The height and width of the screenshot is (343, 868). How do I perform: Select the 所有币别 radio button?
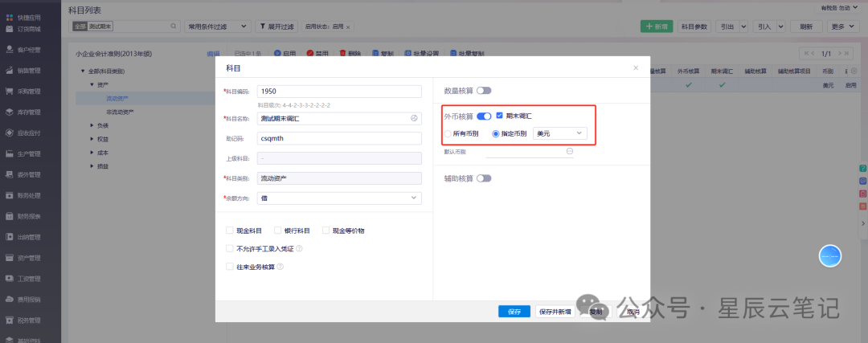pos(448,133)
